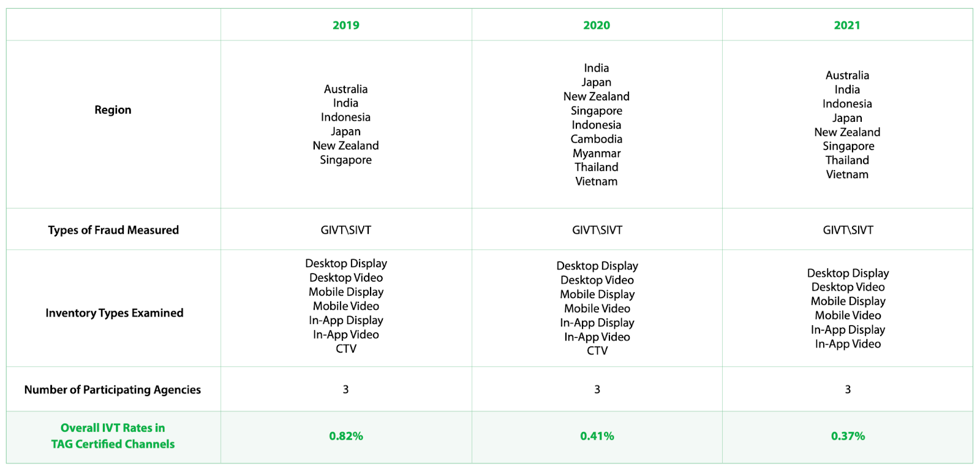The image size is (980, 469).
Task: Click Vietnam in the 2021 region list
Action: [x=847, y=174]
